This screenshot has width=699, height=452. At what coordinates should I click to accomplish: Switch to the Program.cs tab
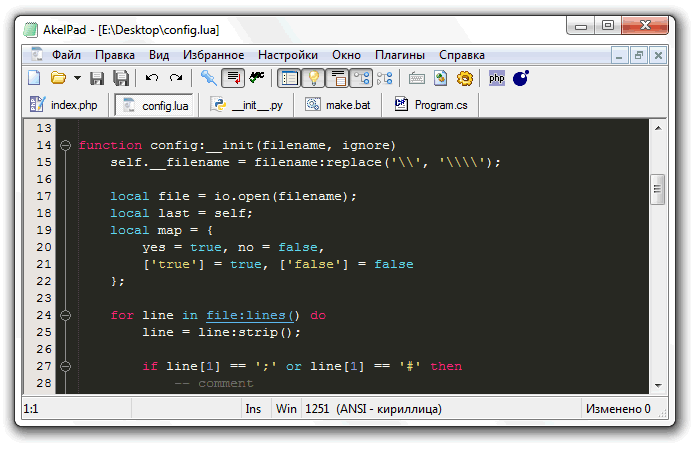(430, 104)
